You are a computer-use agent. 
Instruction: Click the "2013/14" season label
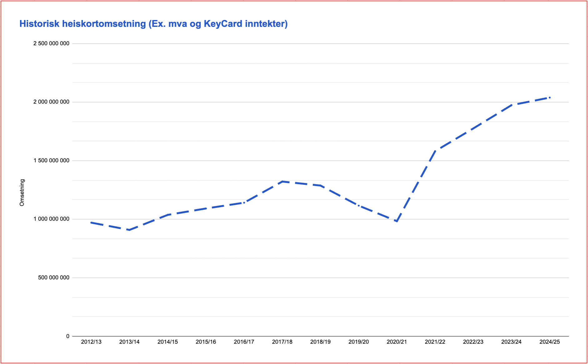coord(129,342)
